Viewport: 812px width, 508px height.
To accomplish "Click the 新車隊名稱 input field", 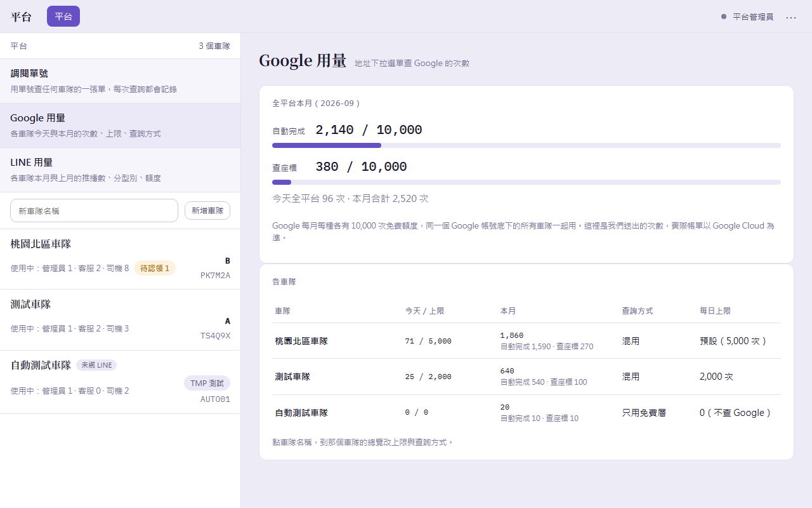I will [94, 211].
